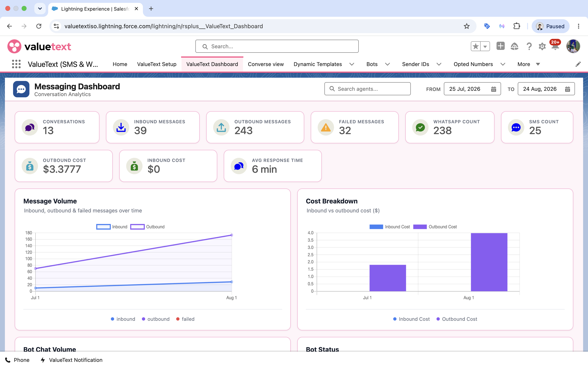This screenshot has width=588, height=368.
Task: Toggle the Outbound legend in Message Volume
Action: point(147,227)
